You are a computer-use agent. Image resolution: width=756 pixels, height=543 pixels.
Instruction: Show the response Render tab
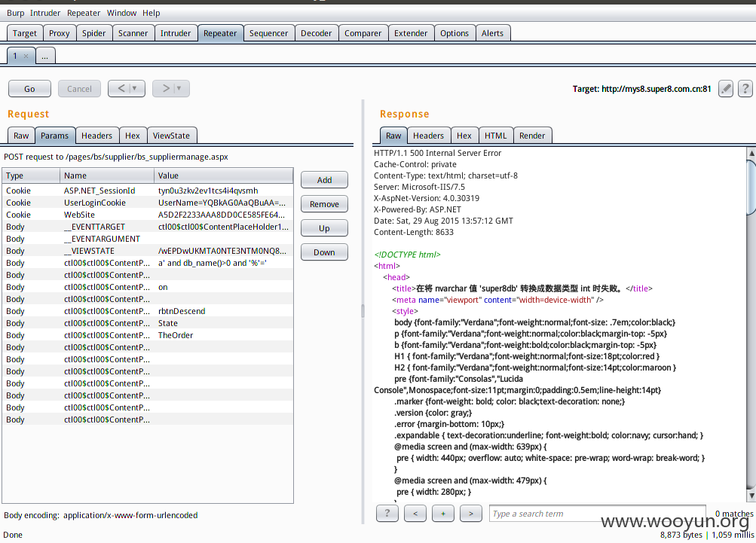point(532,136)
